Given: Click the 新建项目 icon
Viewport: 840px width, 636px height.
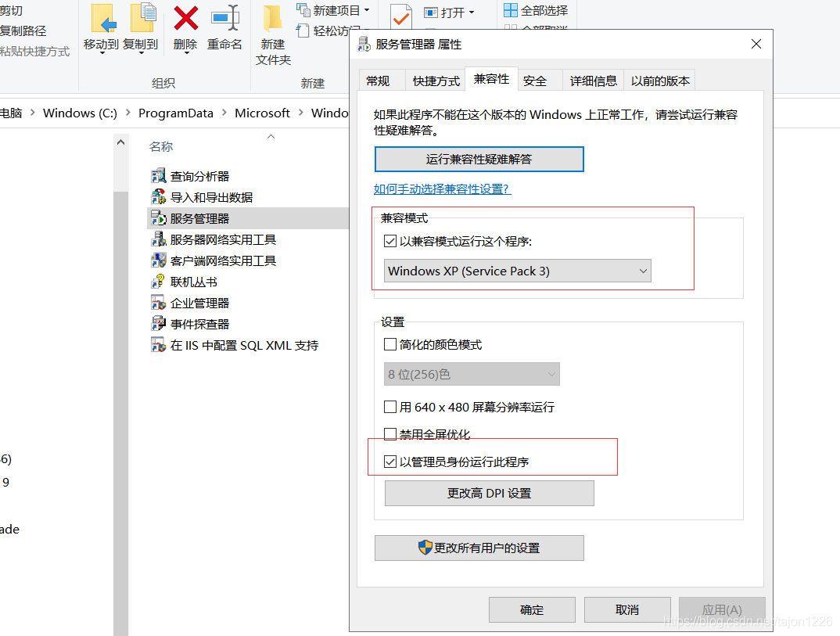Looking at the screenshot, I should (x=303, y=10).
